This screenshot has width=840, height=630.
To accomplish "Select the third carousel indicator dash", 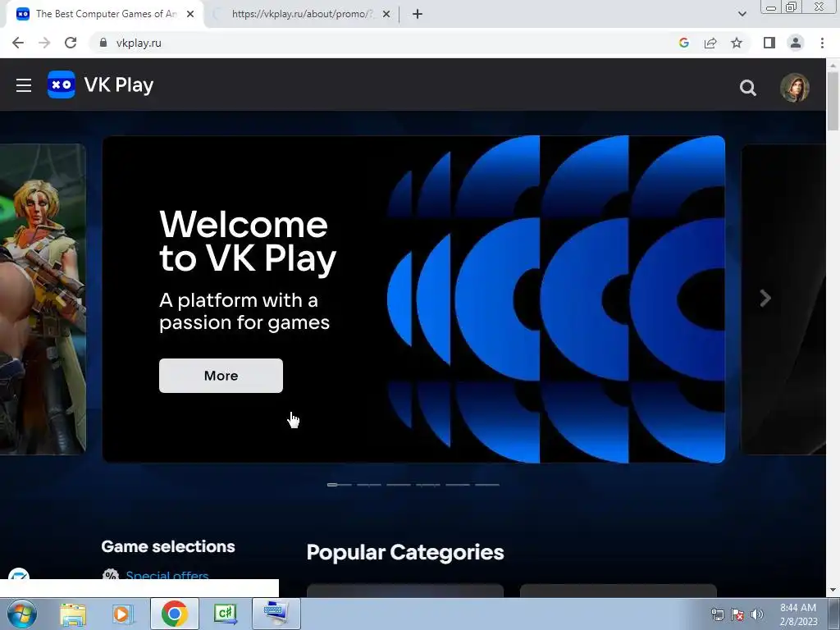I will (399, 484).
